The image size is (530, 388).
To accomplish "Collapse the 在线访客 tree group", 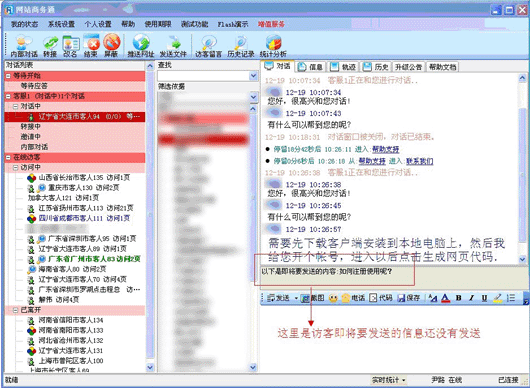I will click(8, 157).
